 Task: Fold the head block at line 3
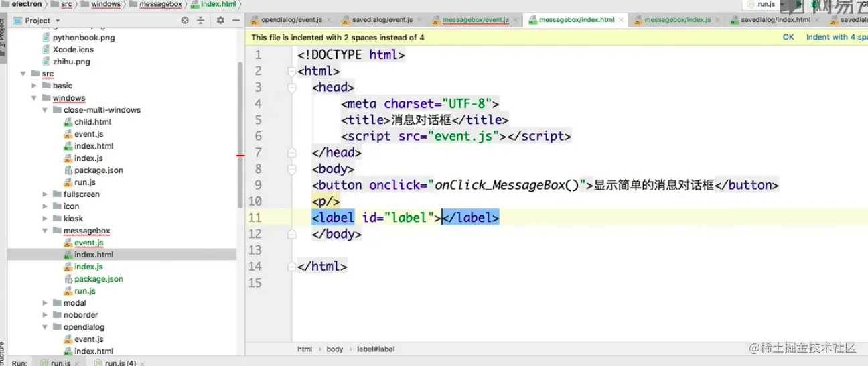(291, 87)
